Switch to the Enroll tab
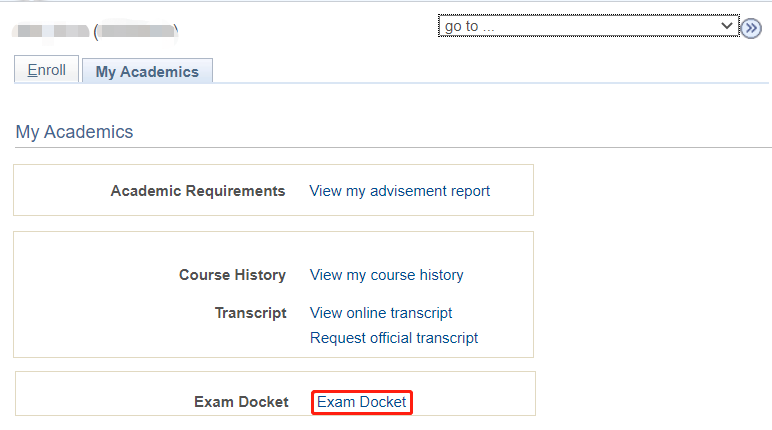The width and height of the screenshot is (772, 430). point(46,70)
